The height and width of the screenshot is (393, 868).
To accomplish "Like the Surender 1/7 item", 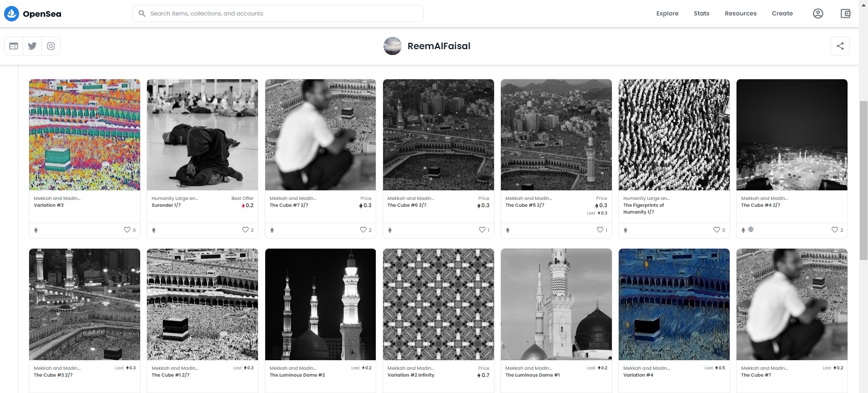I will click(245, 230).
